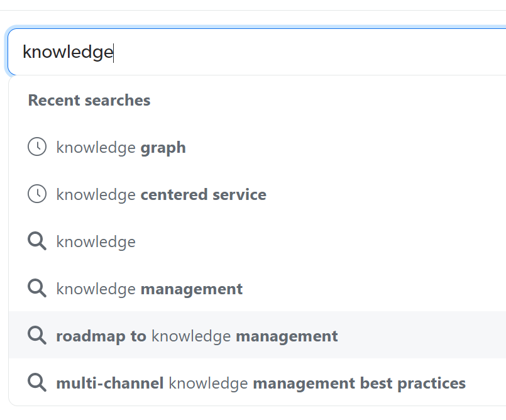This screenshot has width=506, height=420.
Task: Click the magnifier icon beside knowledge suggestion
Action: (x=37, y=241)
